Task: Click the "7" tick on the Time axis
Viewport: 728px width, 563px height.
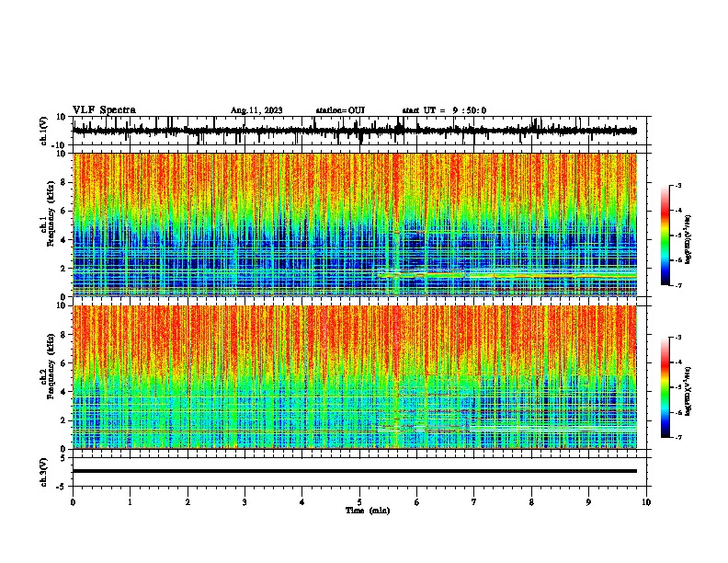Action: pyautogui.click(x=474, y=502)
